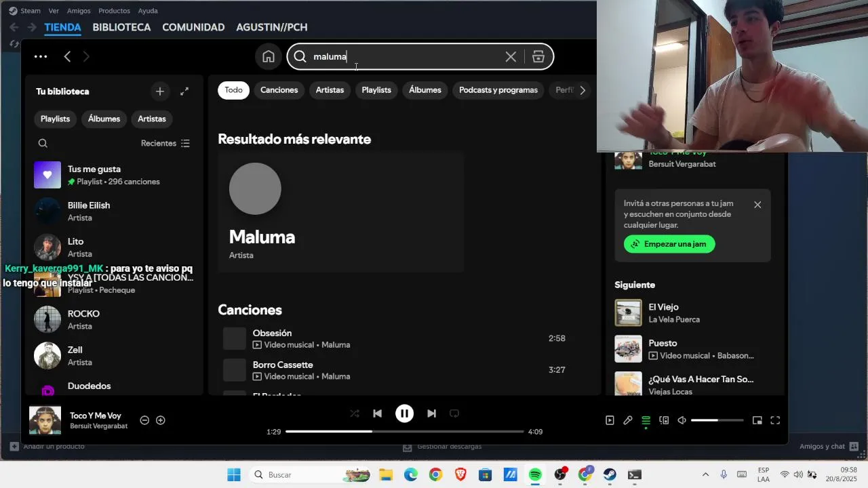
Task: Mute audio with the speaker icon
Action: tap(682, 420)
